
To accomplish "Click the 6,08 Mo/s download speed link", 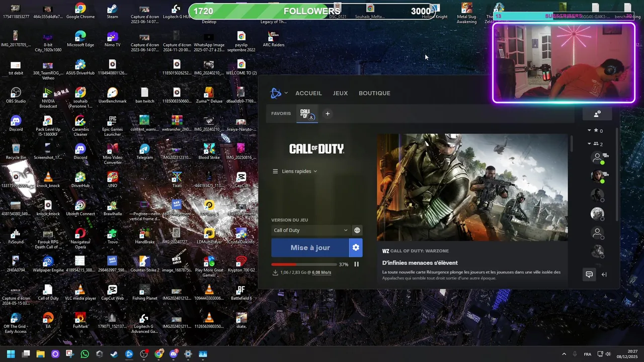I will pos(321,273).
